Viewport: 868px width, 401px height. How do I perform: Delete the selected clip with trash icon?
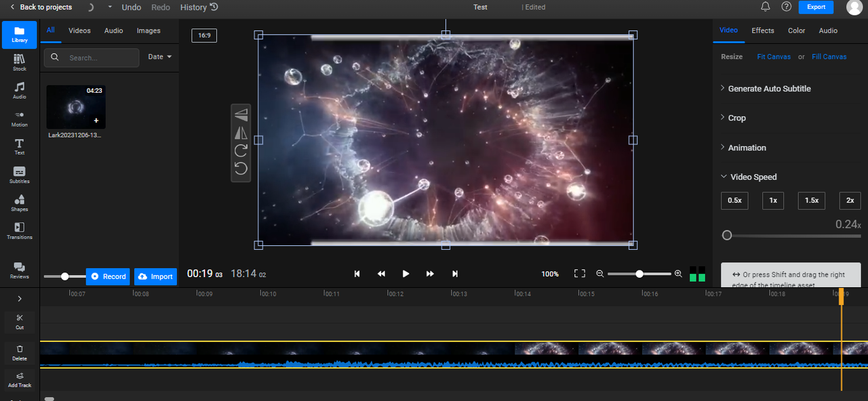20,352
